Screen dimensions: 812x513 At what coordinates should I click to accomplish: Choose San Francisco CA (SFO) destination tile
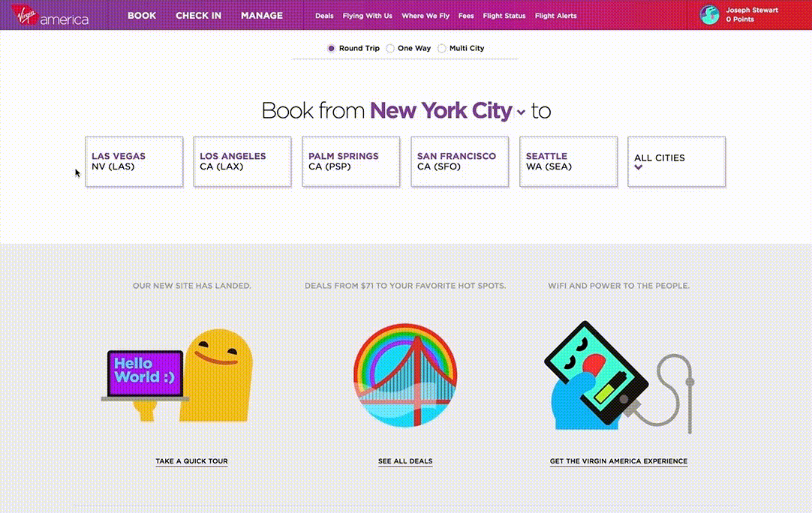pyautogui.click(x=459, y=161)
